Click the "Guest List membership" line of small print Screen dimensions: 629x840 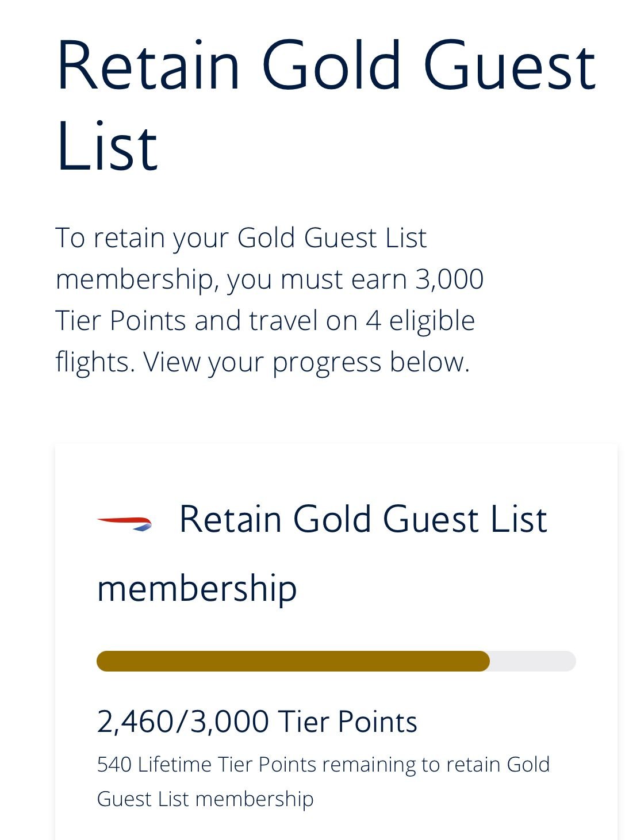coord(205,799)
